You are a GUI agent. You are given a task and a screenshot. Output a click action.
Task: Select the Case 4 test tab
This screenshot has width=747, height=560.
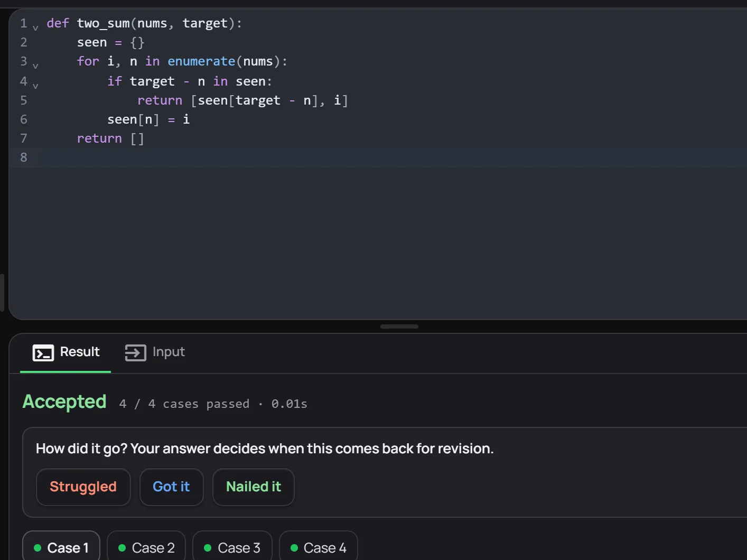pos(319,547)
